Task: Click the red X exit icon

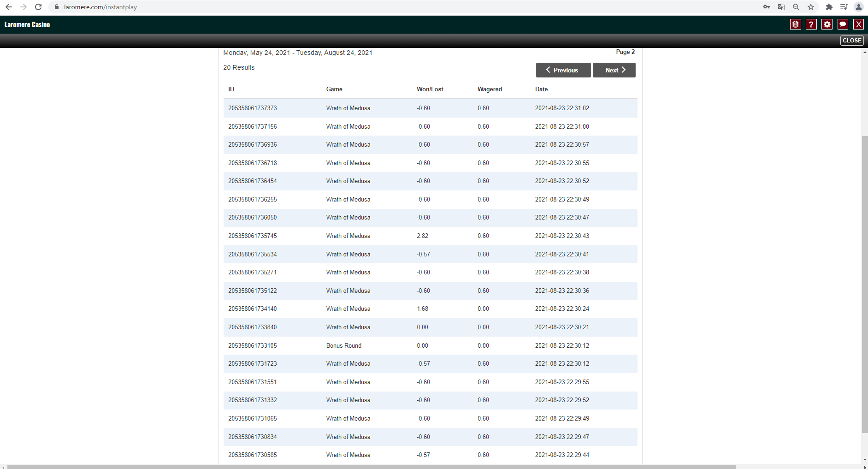Action: 858,24
